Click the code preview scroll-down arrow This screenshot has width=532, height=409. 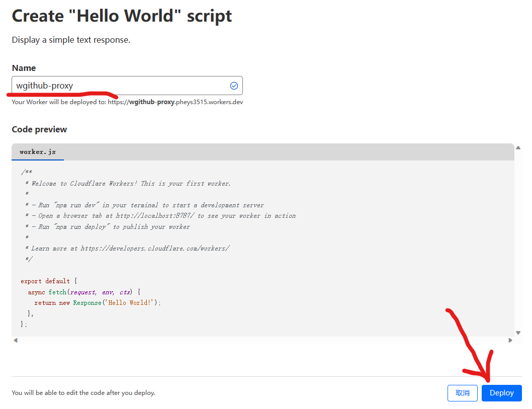coord(518,333)
